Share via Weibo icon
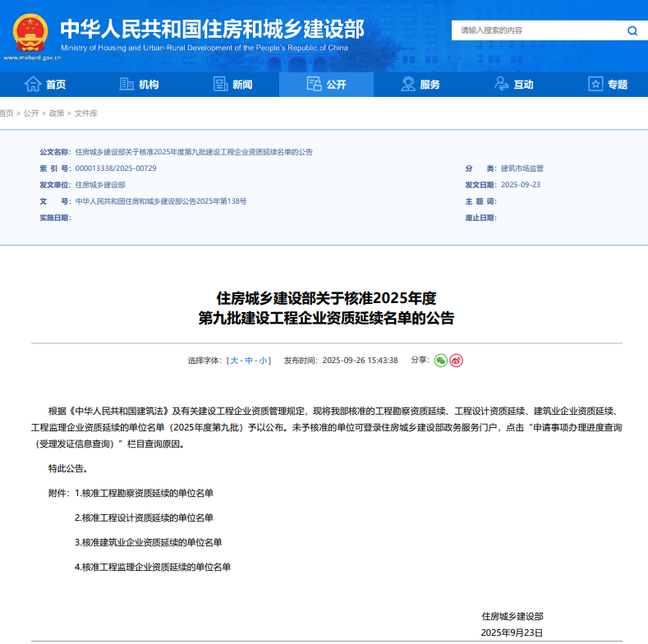The width and height of the screenshot is (648, 644). tap(457, 360)
